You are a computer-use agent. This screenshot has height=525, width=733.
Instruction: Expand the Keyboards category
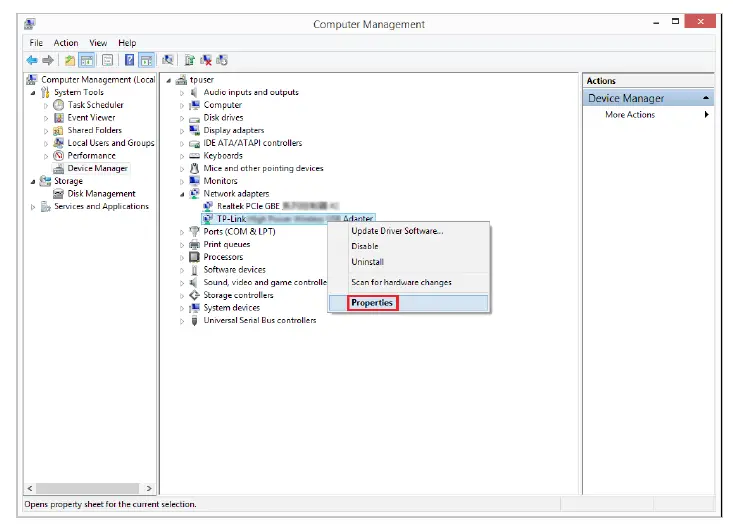click(182, 156)
